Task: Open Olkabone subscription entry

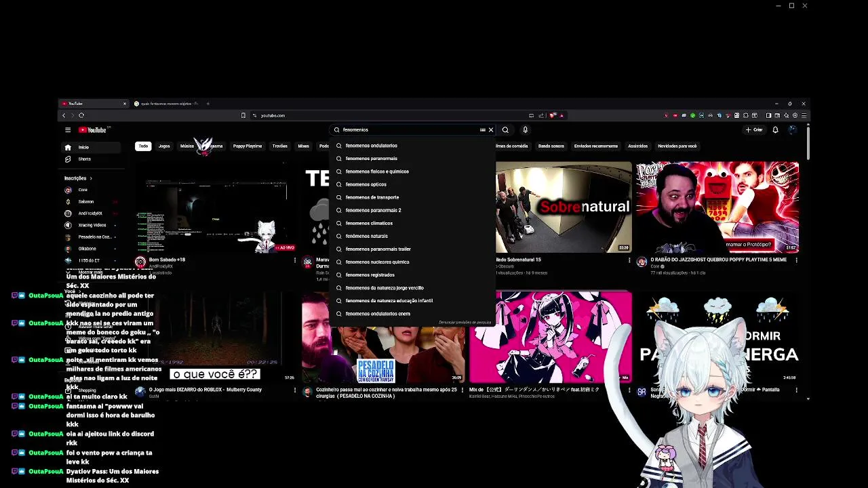Action: 90,249
